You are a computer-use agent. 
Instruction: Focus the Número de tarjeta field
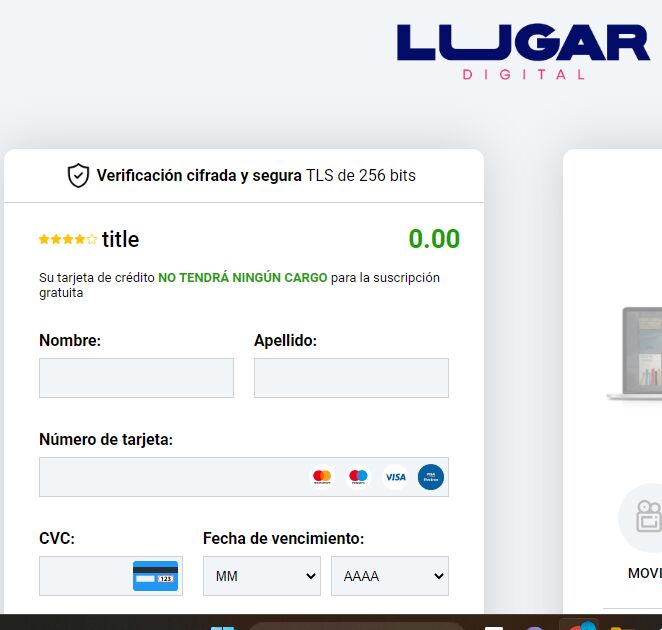(244, 477)
